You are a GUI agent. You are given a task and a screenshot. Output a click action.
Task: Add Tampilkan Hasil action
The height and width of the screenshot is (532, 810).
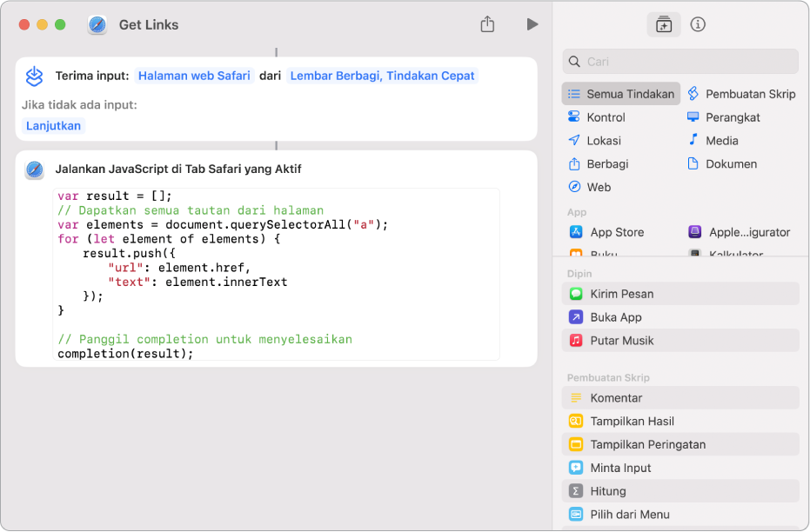[680, 421]
